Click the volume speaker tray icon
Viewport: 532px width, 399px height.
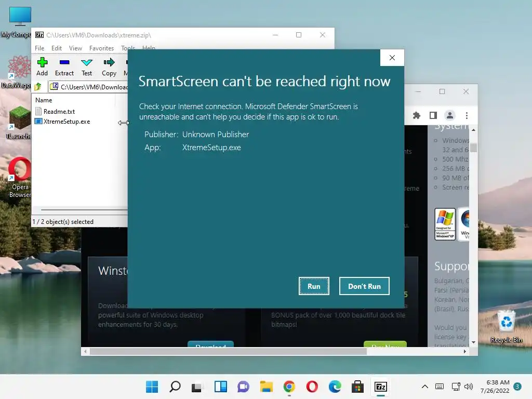click(469, 387)
